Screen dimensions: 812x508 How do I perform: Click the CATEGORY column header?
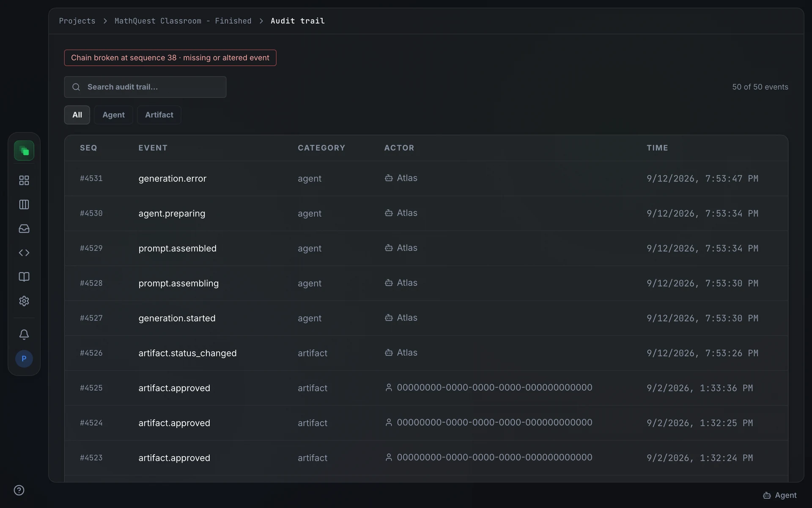(x=321, y=148)
